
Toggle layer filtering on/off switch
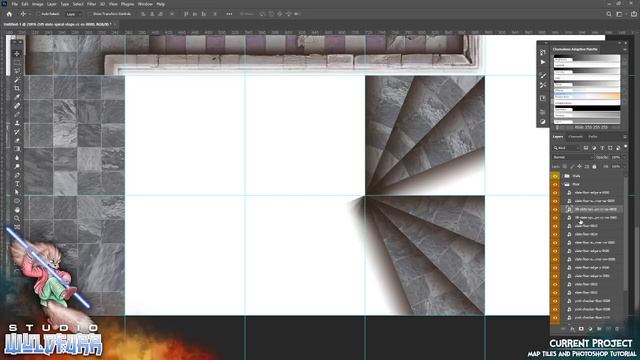click(626, 147)
